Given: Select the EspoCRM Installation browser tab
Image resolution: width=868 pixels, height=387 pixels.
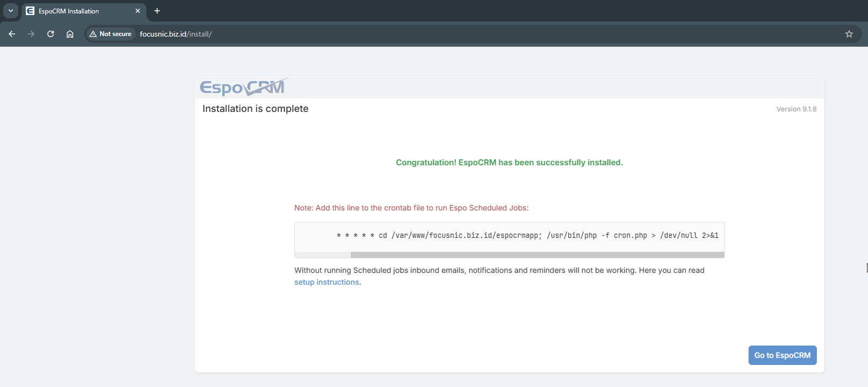Looking at the screenshot, I should point(75,11).
